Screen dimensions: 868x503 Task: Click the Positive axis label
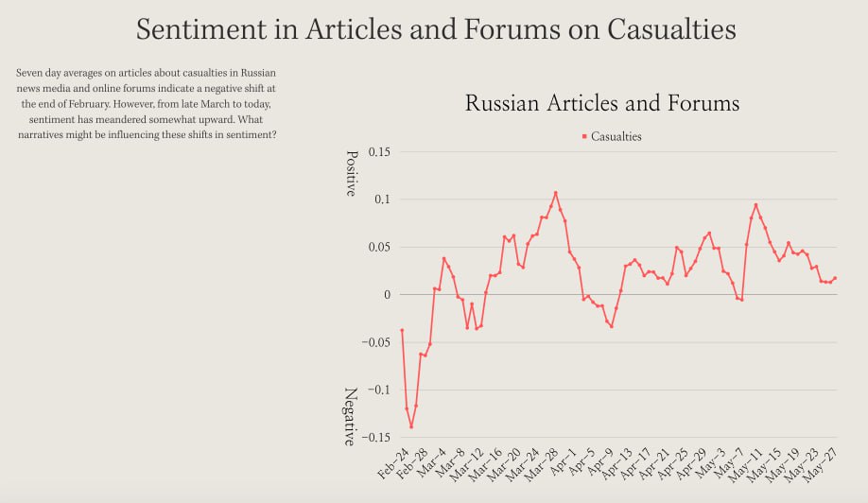click(350, 173)
